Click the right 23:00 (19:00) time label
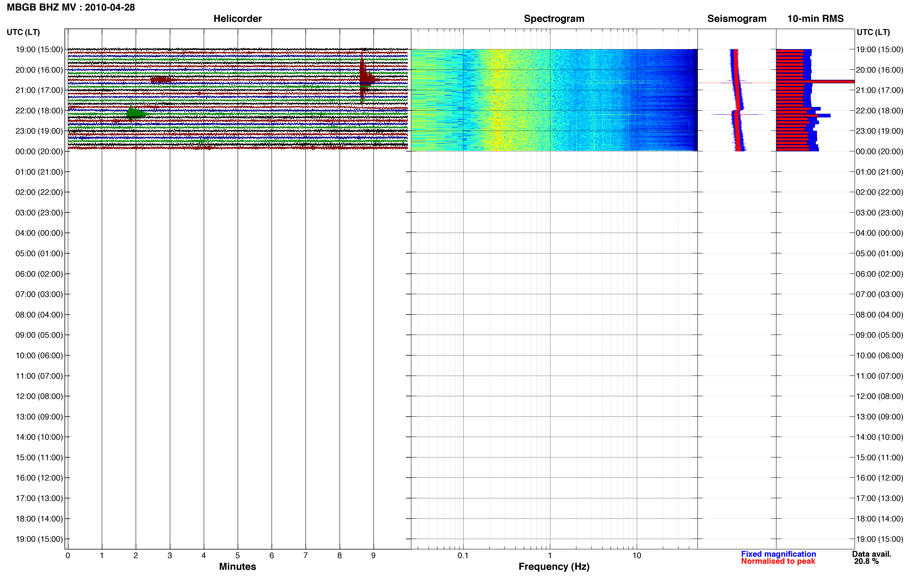 (879, 131)
